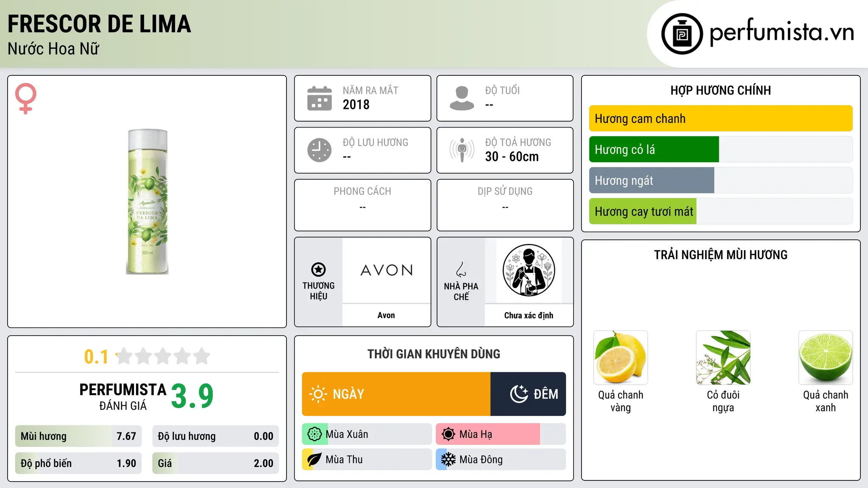Click the Nước Hoa Nữ subtitle
The image size is (868, 488).
[53, 49]
